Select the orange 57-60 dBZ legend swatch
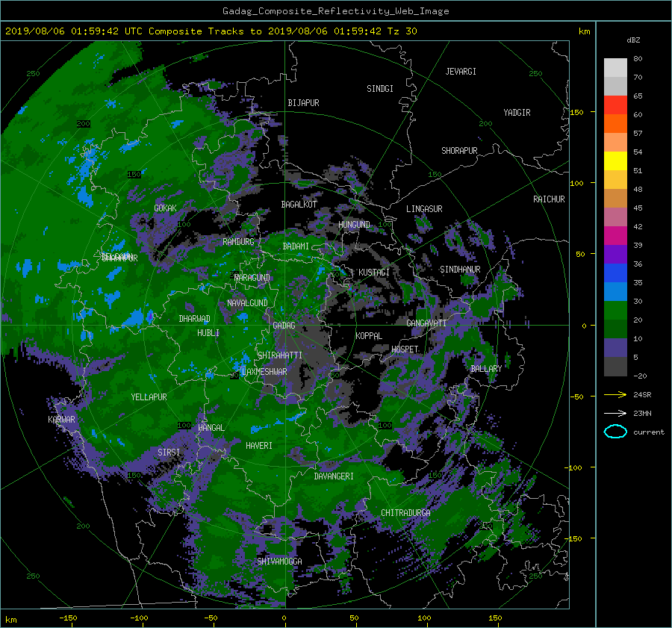Viewport: 672px width, 628px height. pos(615,123)
